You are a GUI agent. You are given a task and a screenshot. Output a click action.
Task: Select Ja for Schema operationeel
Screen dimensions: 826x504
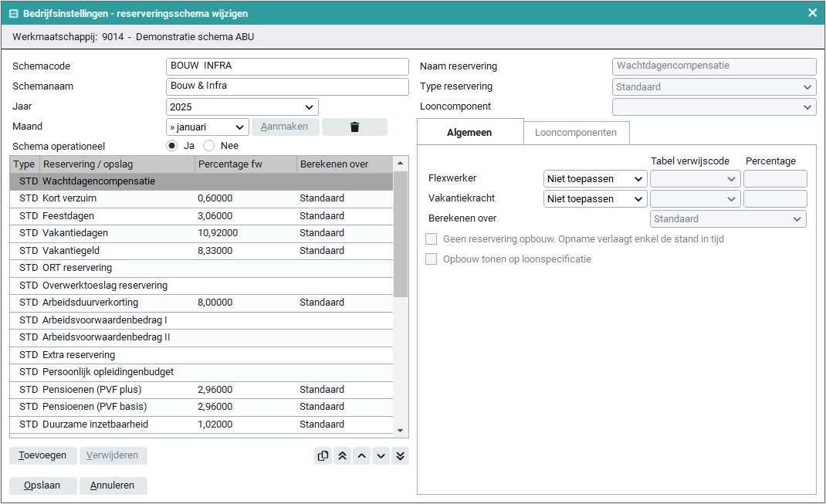point(172,146)
